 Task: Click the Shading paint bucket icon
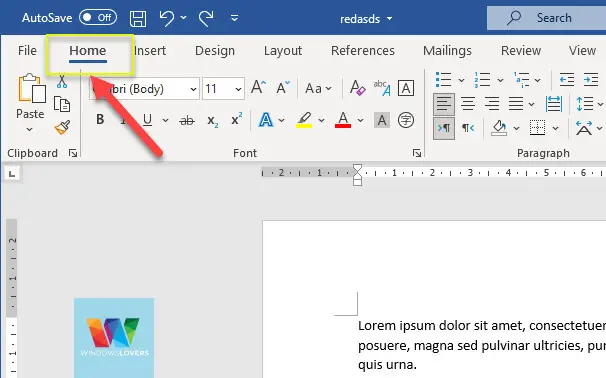click(x=499, y=128)
